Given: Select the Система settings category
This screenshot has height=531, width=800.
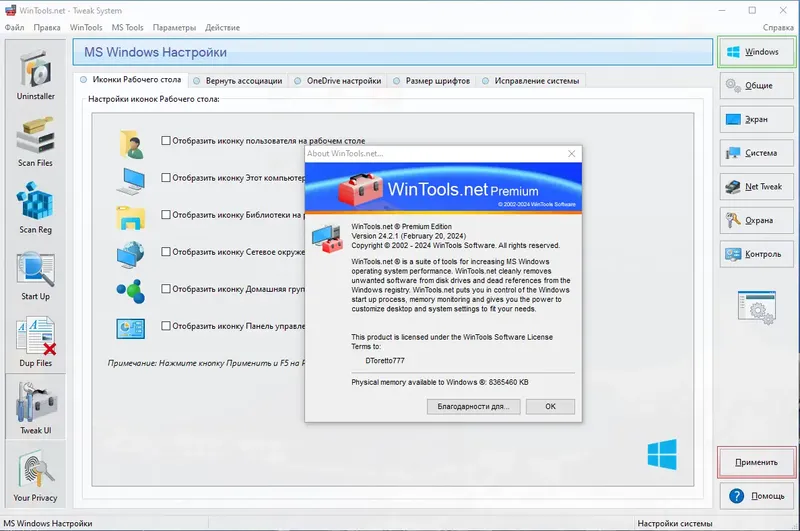Looking at the screenshot, I should point(757,153).
